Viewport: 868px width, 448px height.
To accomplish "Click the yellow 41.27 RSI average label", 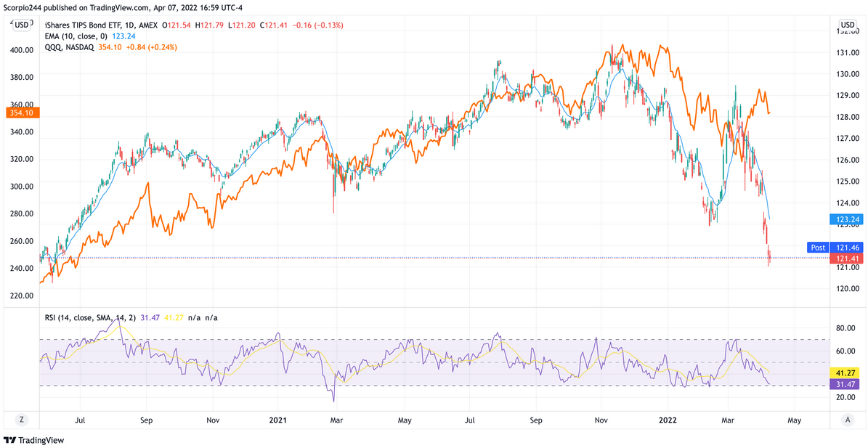I will click(843, 374).
